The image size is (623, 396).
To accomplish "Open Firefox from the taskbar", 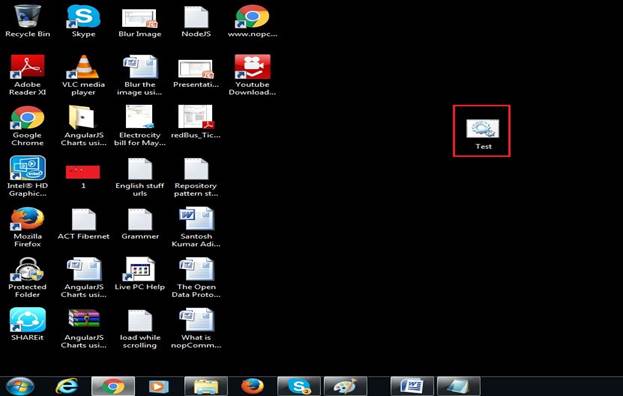I will (252, 386).
